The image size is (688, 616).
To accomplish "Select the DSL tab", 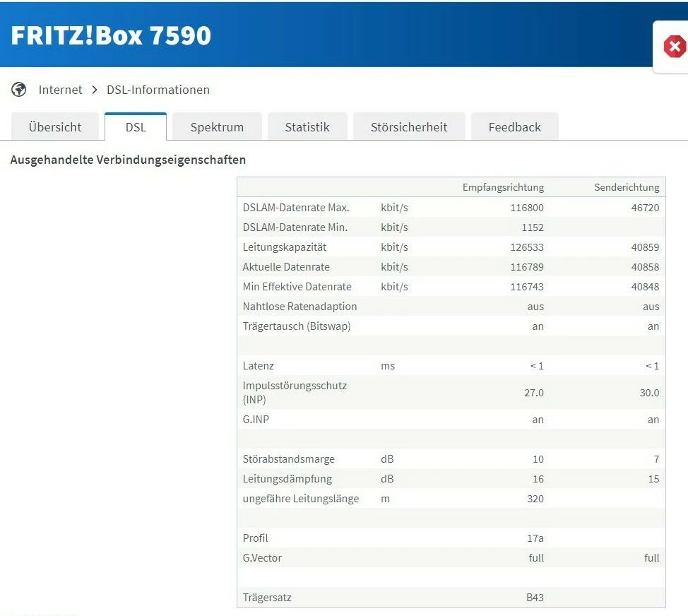I will pos(136,126).
